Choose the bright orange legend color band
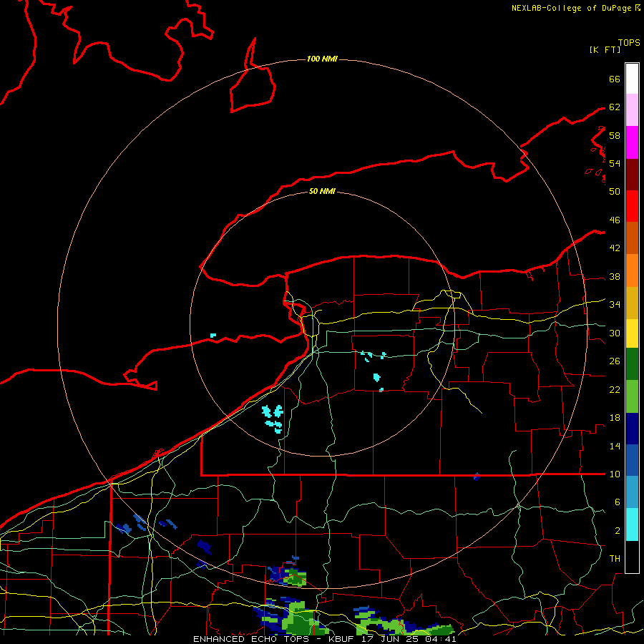Screen dimensions: 644x644 tap(632, 270)
